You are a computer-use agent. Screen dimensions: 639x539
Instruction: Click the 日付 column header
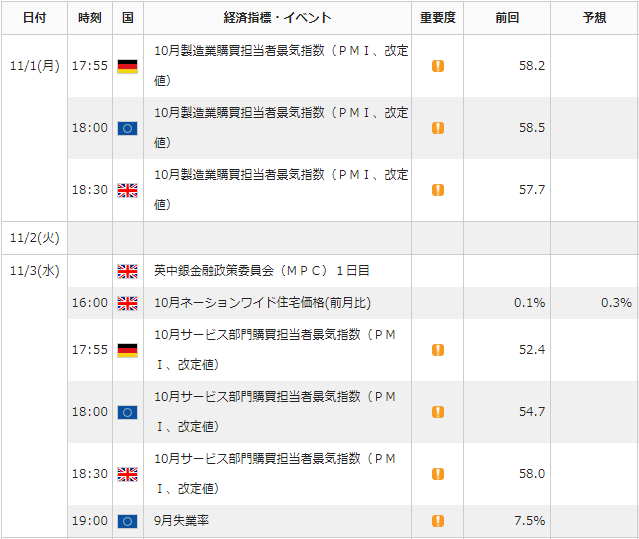click(34, 18)
